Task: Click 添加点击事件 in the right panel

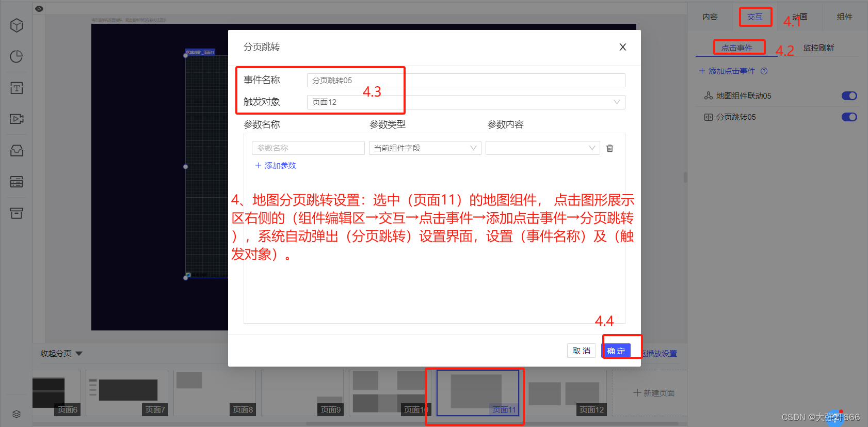Action: pos(727,71)
